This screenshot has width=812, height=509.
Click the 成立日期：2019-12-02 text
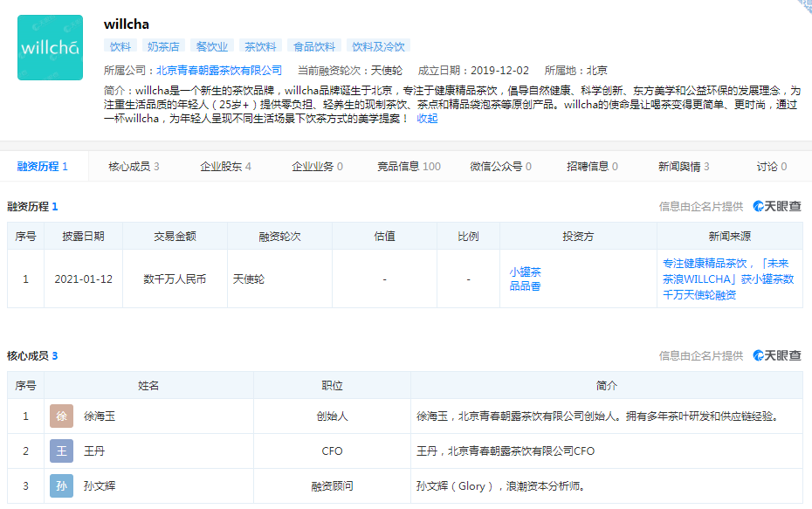pos(473,71)
